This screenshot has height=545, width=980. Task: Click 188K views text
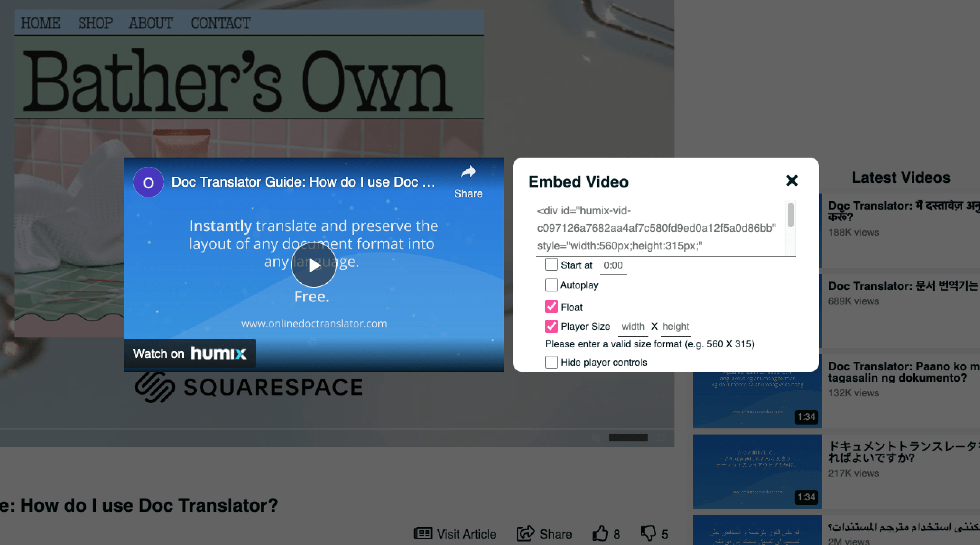click(x=853, y=232)
